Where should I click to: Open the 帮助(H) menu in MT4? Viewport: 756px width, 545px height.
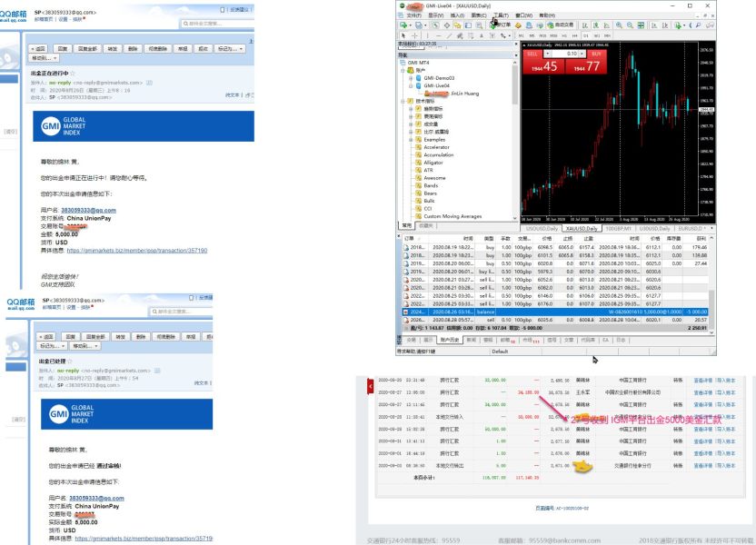tap(547, 15)
